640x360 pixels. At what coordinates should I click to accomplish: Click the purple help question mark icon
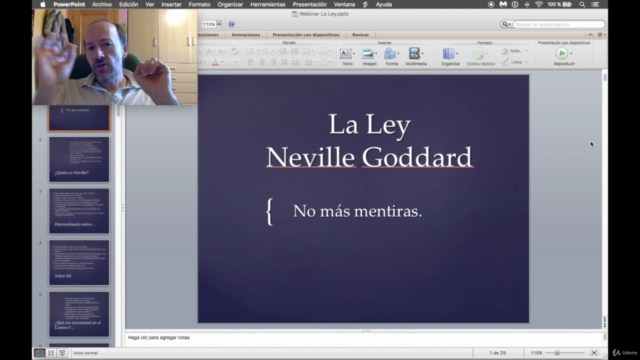[231, 24]
